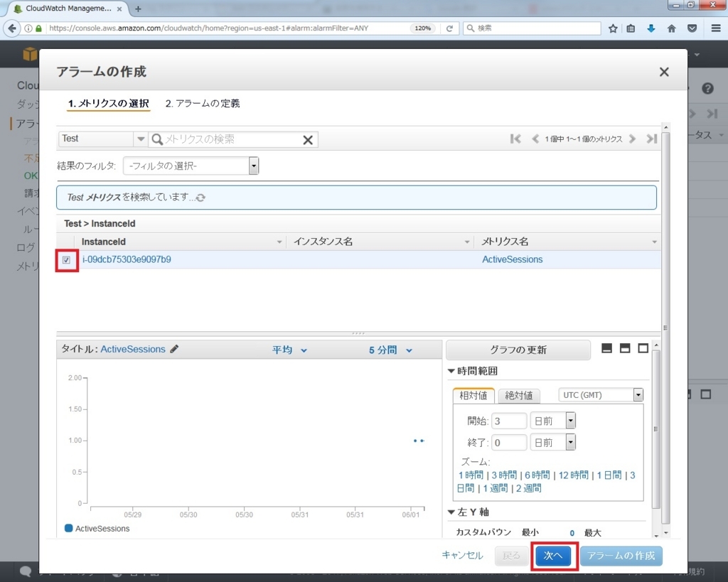728x582 pixels.
Task: Open the 5 分間 period dropdown
Action: click(x=390, y=350)
